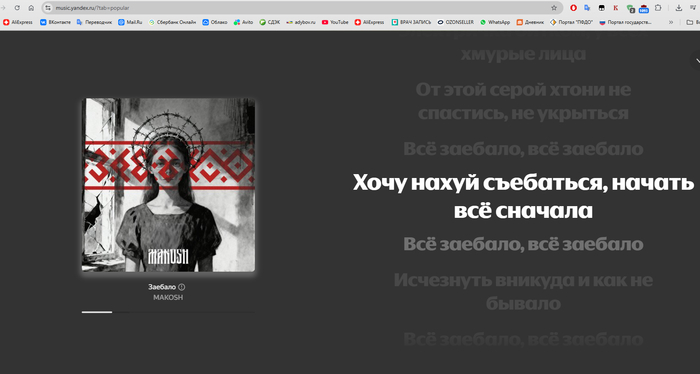This screenshot has width=700, height=374.
Task: Open the Портал "ПФДО" bookmark
Action: [x=571, y=22]
